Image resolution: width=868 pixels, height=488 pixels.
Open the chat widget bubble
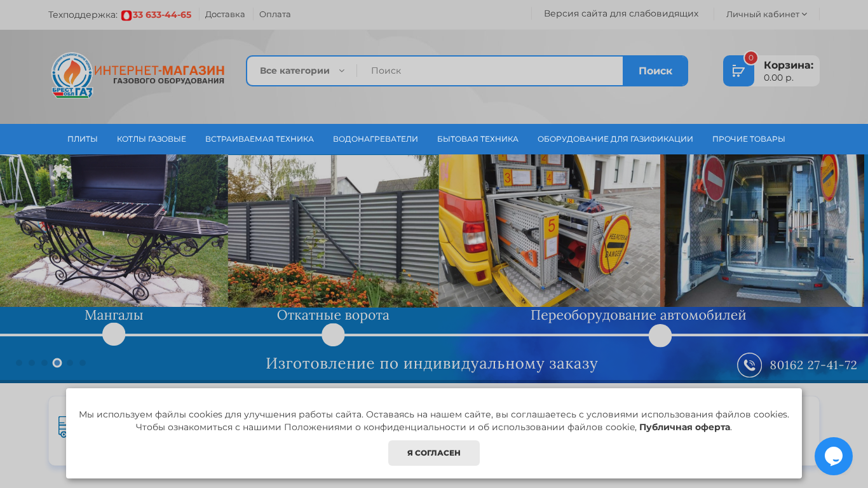pyautogui.click(x=833, y=456)
